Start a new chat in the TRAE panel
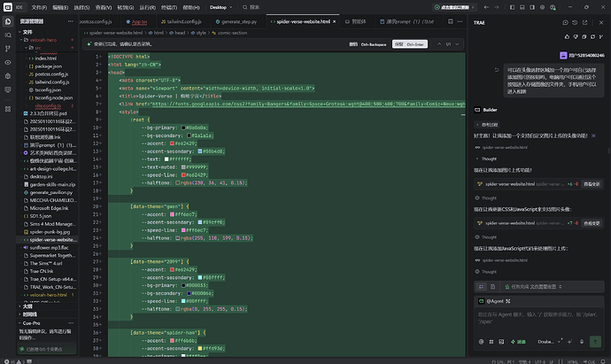 point(566,23)
